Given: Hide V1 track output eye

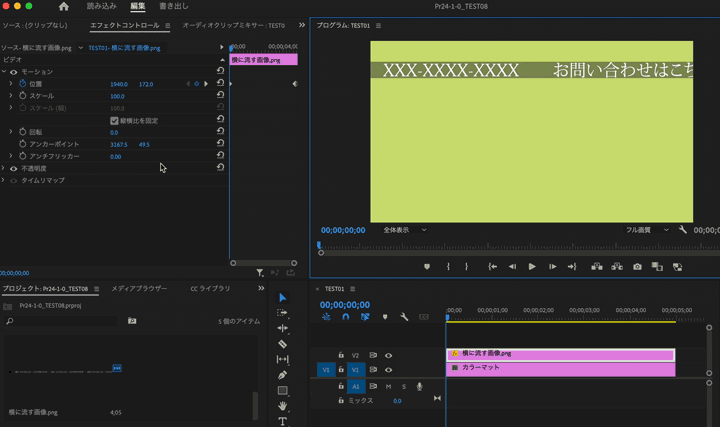Looking at the screenshot, I should 388,370.
